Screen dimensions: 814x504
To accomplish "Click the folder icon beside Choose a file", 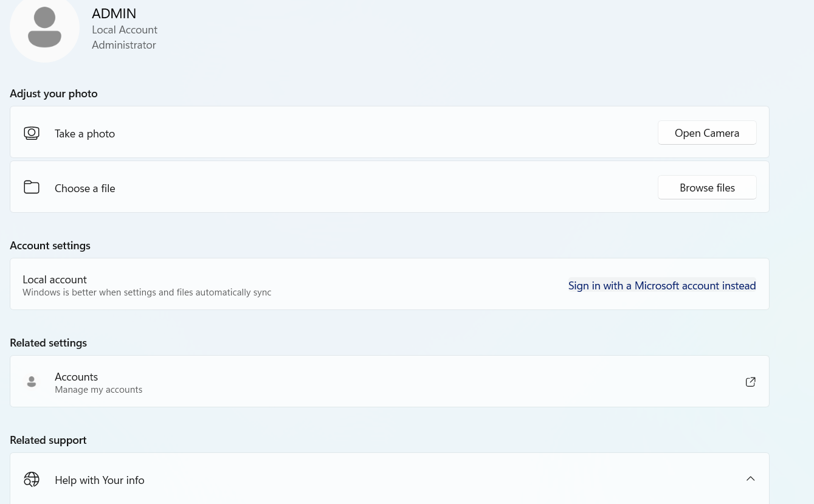I will [32, 187].
